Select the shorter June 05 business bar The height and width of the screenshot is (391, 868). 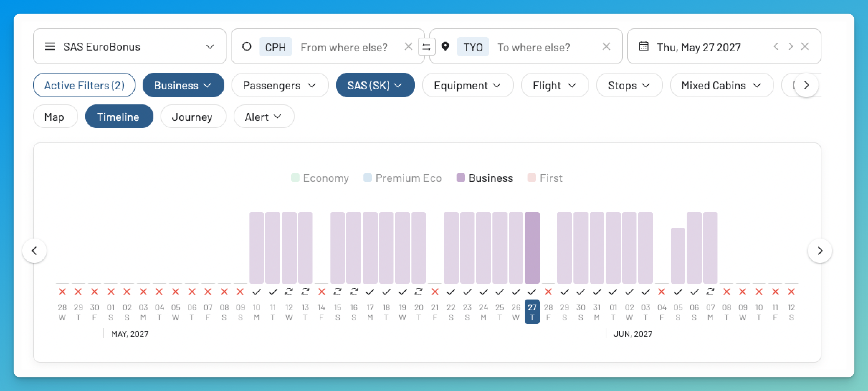point(678,255)
